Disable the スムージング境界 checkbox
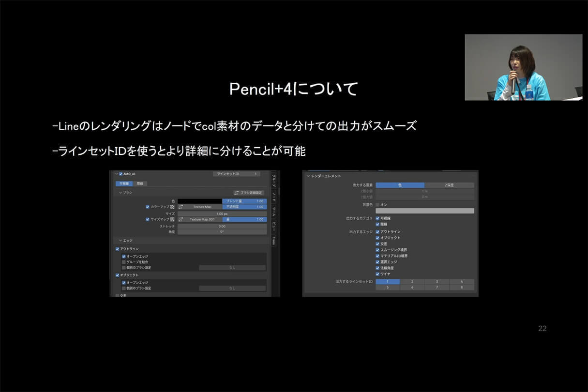This screenshot has height=392, width=588. (x=377, y=249)
